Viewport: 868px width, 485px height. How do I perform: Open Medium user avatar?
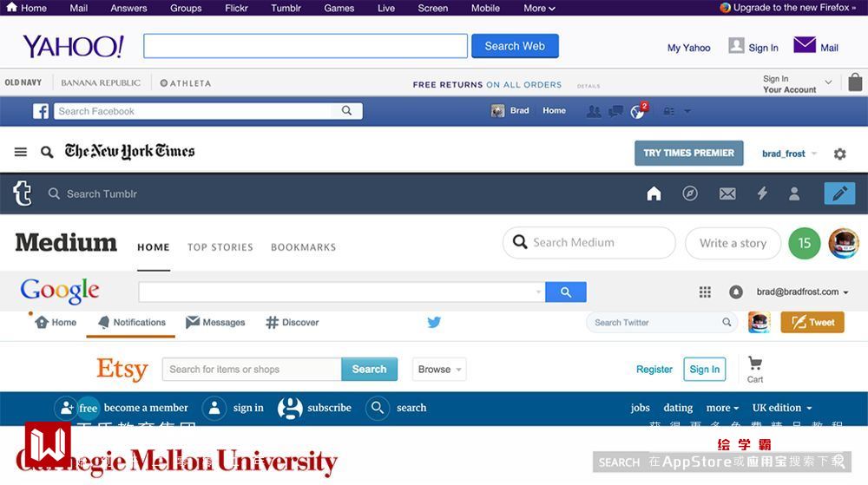coord(843,243)
